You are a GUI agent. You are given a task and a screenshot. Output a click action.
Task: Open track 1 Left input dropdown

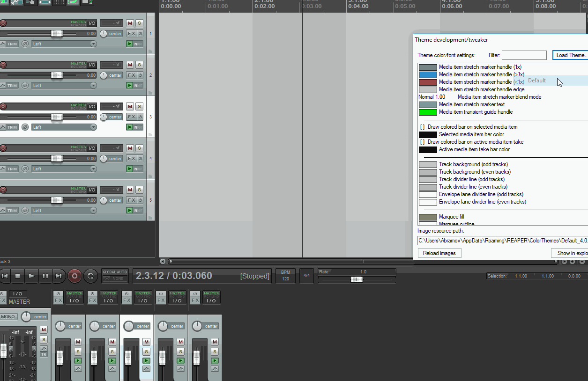[64, 44]
